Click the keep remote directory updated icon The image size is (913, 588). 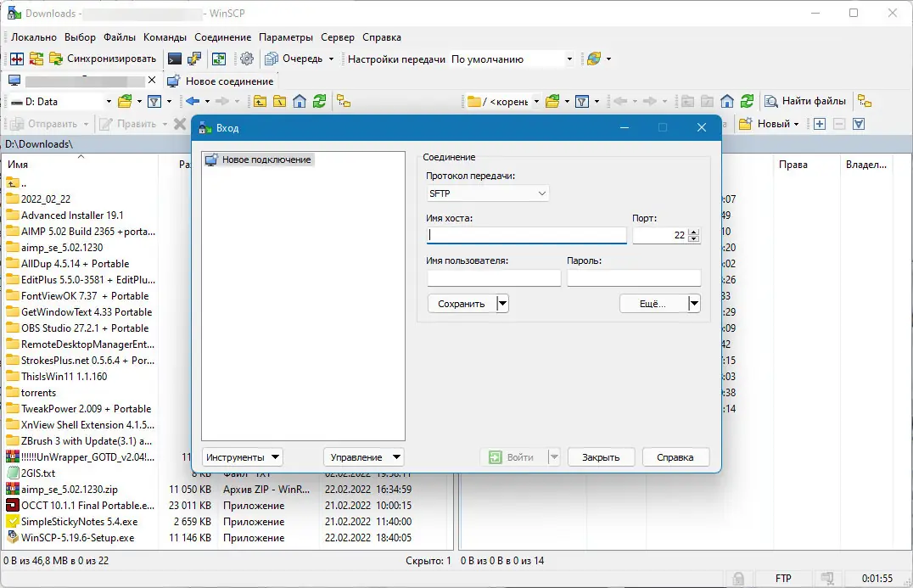pos(219,59)
